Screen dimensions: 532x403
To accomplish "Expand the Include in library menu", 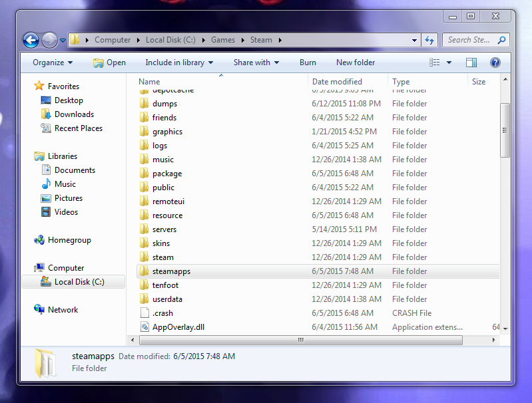I will point(179,63).
